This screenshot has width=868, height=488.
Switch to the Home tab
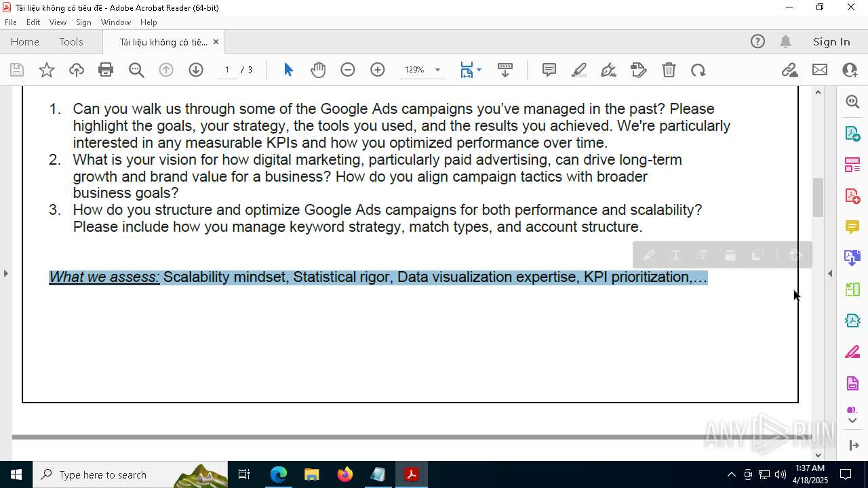[x=25, y=42]
